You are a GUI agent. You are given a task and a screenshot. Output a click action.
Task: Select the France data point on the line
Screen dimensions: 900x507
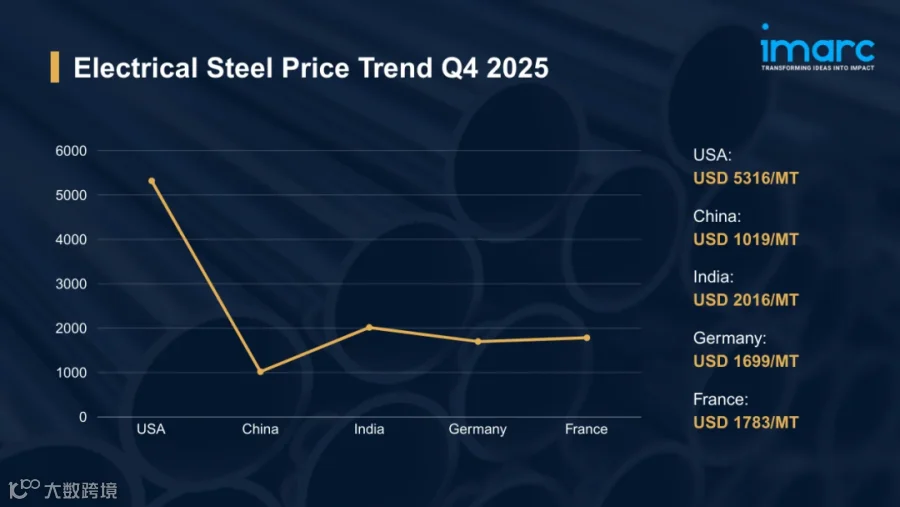pos(587,338)
